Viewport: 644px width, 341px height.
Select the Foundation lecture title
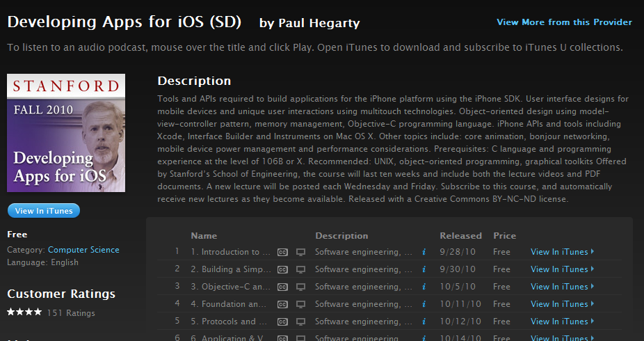230,304
